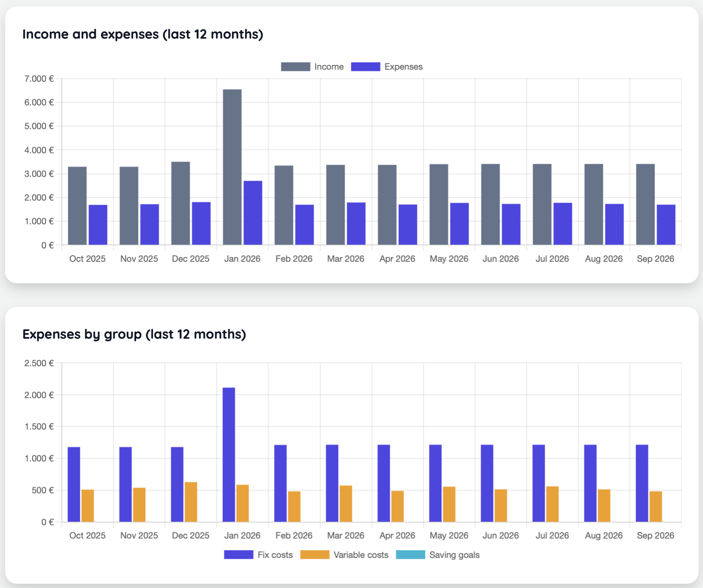
Task: Click the May 2026 expenses bar in top chart
Action: pyautogui.click(x=459, y=224)
